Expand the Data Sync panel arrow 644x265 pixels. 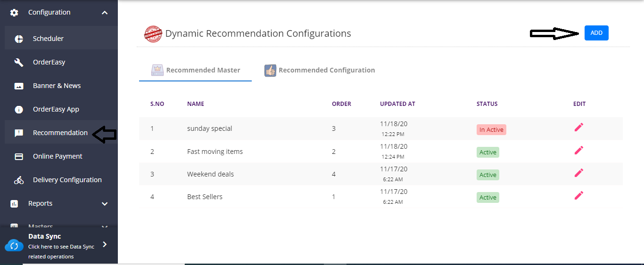[x=105, y=244]
